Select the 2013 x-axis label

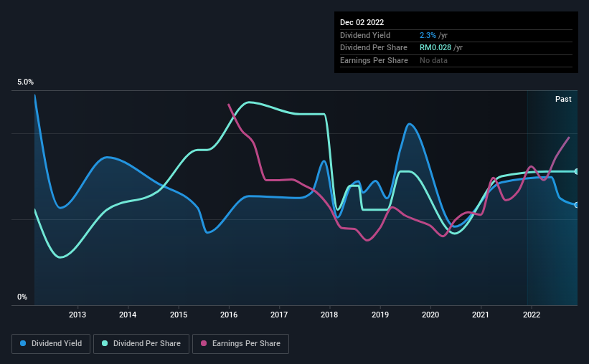(x=77, y=315)
